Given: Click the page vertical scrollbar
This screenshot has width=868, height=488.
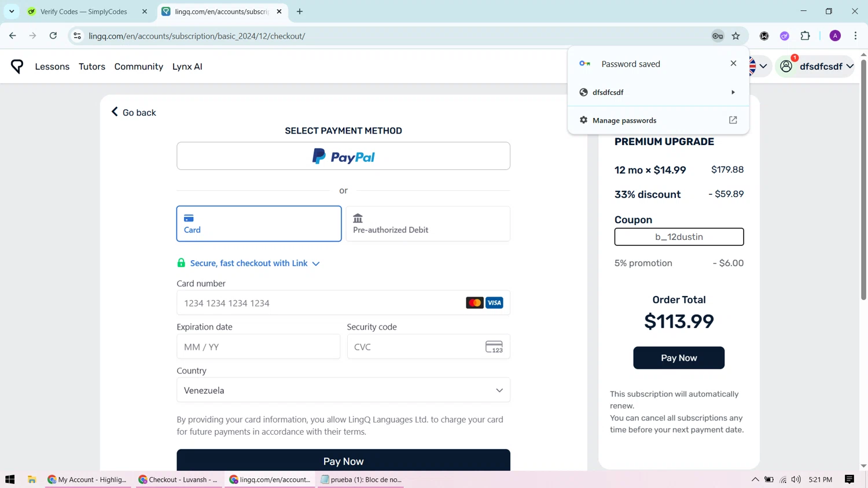Looking at the screenshot, I should (863, 179).
